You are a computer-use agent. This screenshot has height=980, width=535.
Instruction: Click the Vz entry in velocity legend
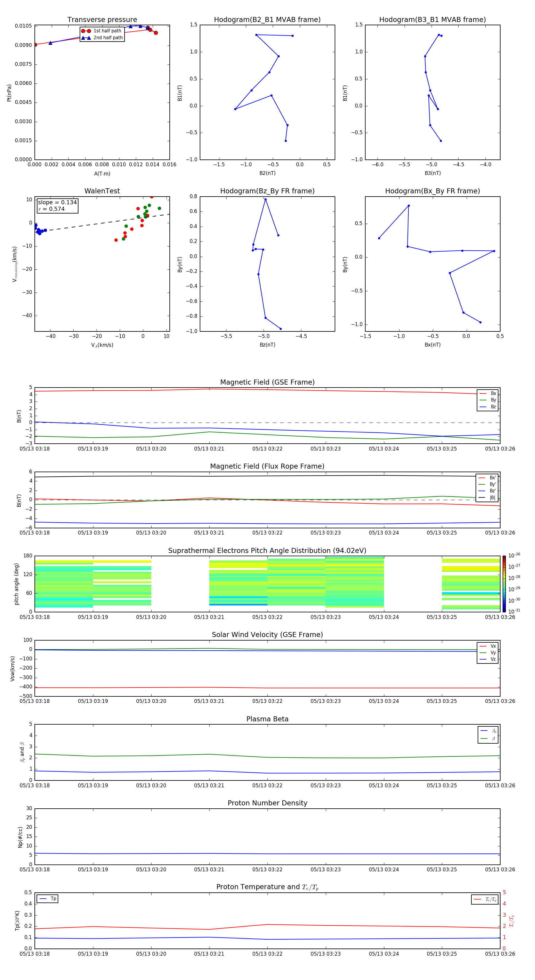point(488,659)
